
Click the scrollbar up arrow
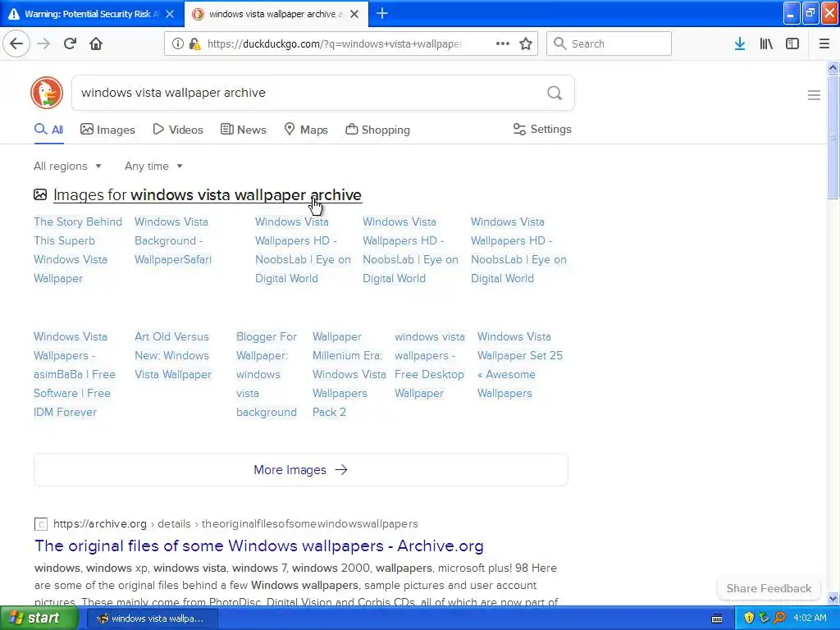click(x=833, y=67)
